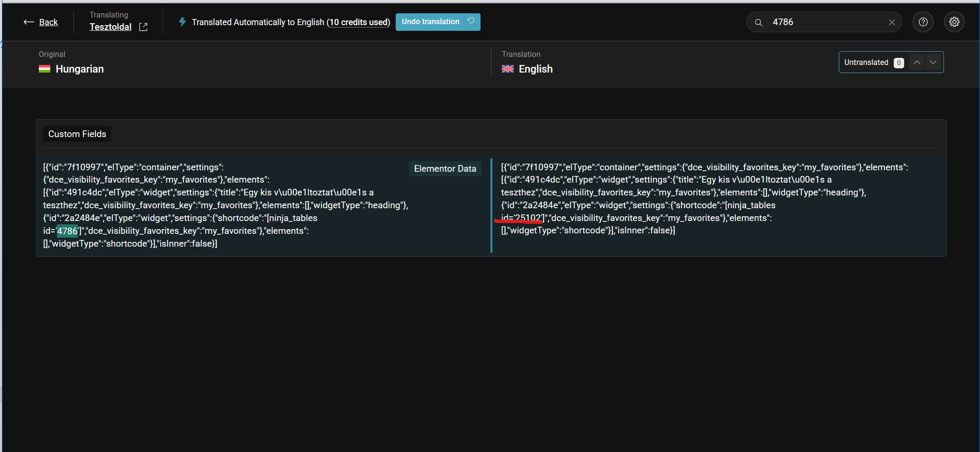Click the Elementor Data field label

pos(445,169)
